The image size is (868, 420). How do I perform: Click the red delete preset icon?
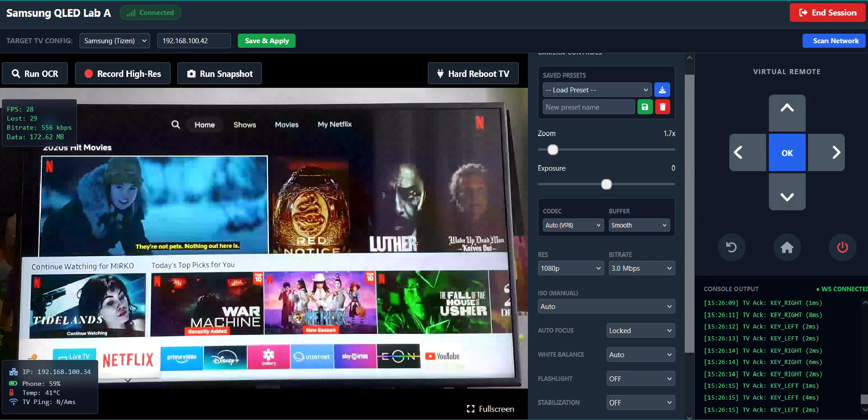662,107
